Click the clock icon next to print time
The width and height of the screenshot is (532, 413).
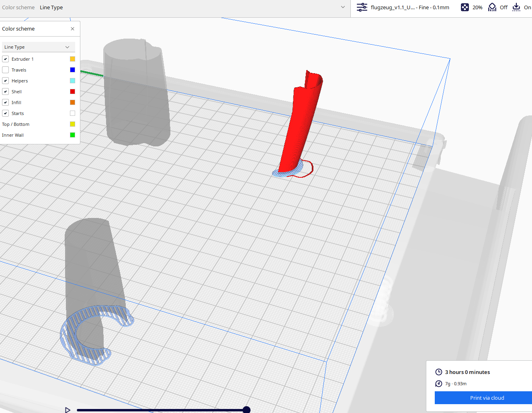[438, 372]
